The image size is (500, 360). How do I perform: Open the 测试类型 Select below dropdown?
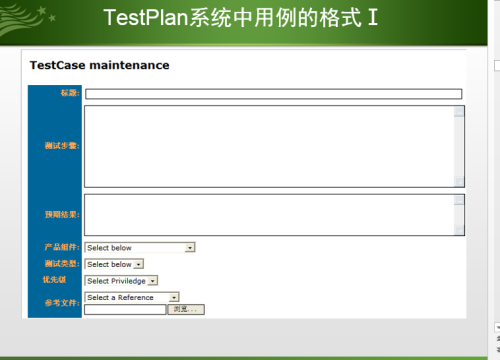click(114, 264)
